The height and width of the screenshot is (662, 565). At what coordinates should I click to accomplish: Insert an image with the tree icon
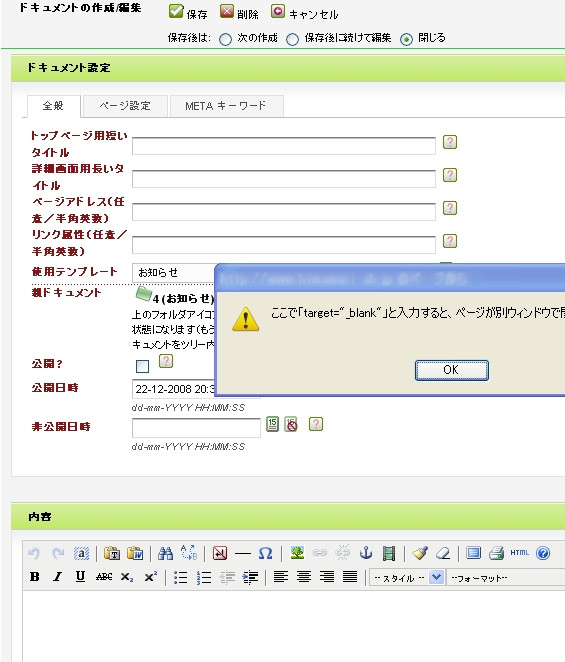[x=297, y=553]
